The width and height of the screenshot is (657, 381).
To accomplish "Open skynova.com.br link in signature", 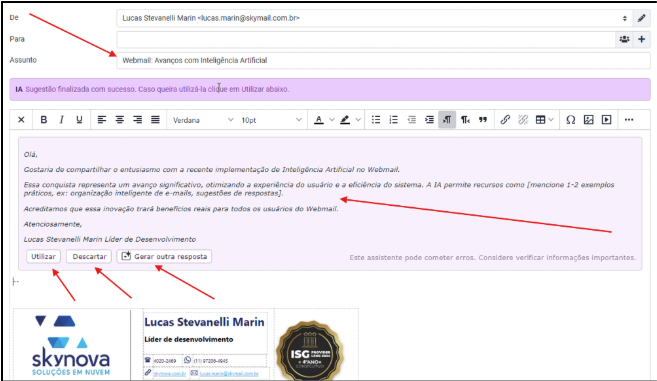I will [169, 373].
